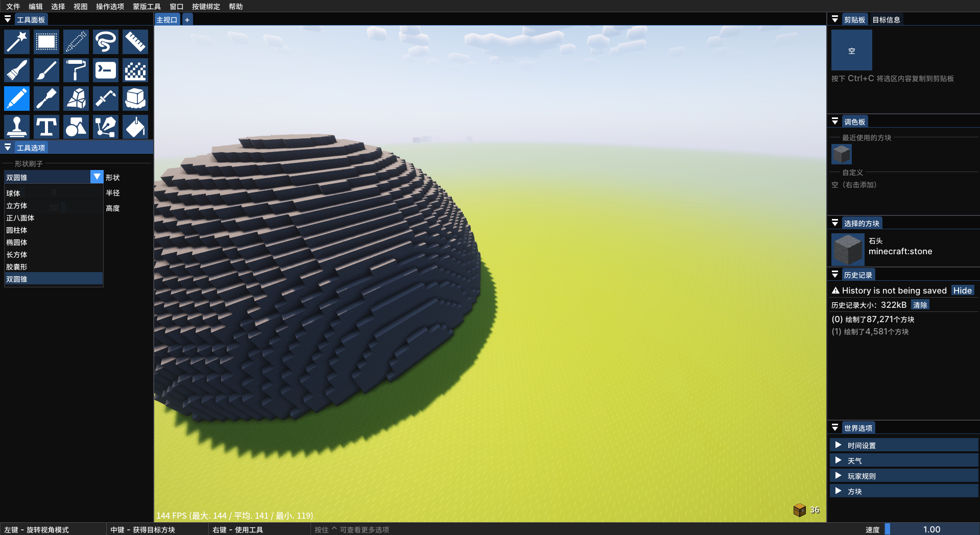Viewport: 980px width, 535px height.
Task: Select the shapes tool with circle and triangle
Action: coord(76,127)
